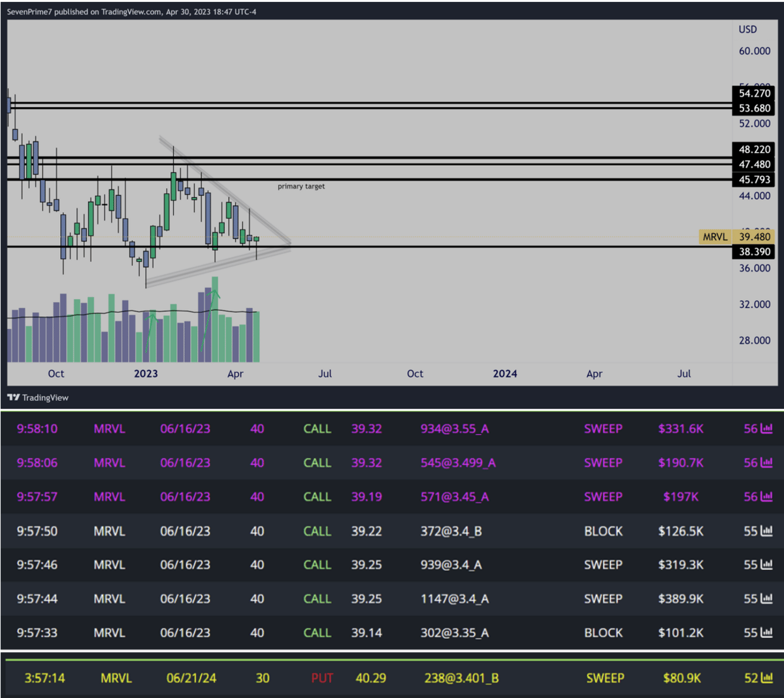Click the 934@3.55_A order details
The height and width of the screenshot is (698, 784).
[x=455, y=429]
